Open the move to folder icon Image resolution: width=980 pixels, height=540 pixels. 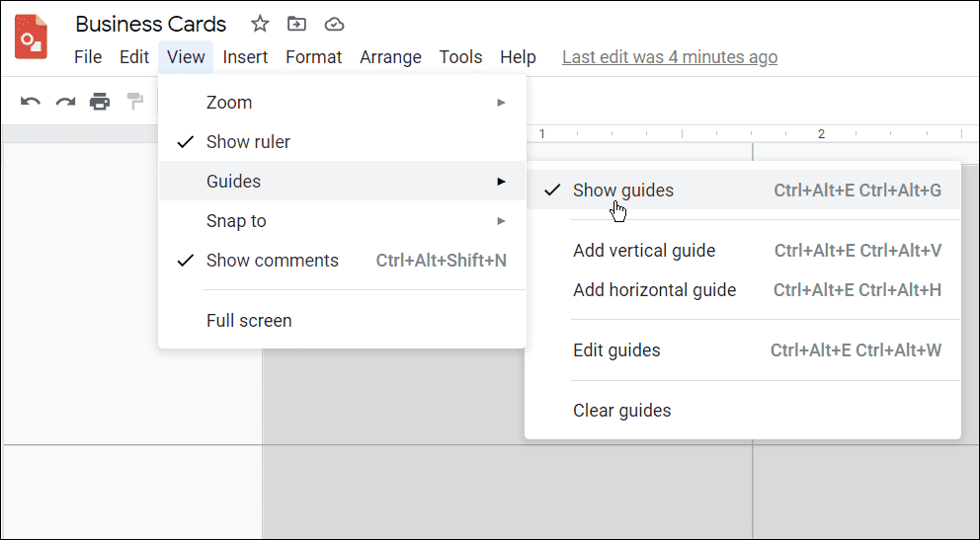pyautogui.click(x=296, y=24)
